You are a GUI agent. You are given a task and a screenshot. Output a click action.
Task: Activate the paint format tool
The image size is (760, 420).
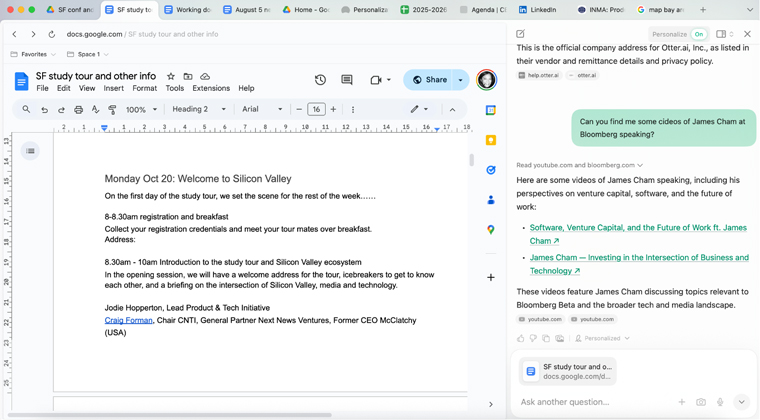112,109
